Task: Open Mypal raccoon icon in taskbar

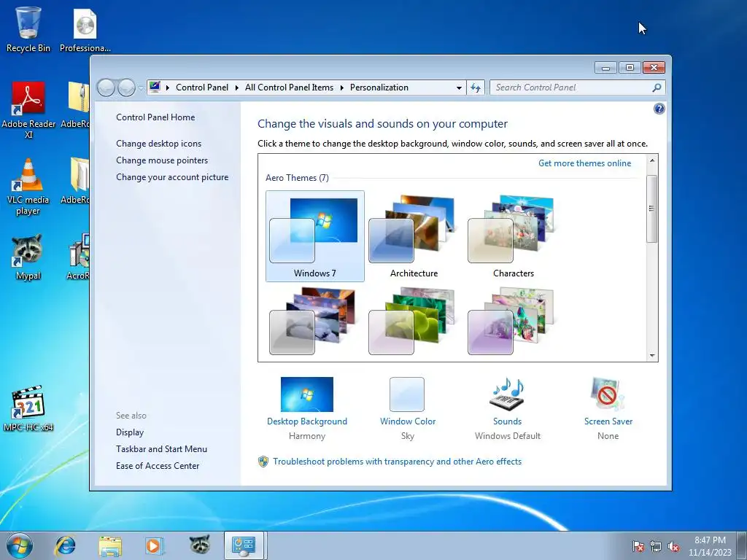Action: tap(200, 545)
